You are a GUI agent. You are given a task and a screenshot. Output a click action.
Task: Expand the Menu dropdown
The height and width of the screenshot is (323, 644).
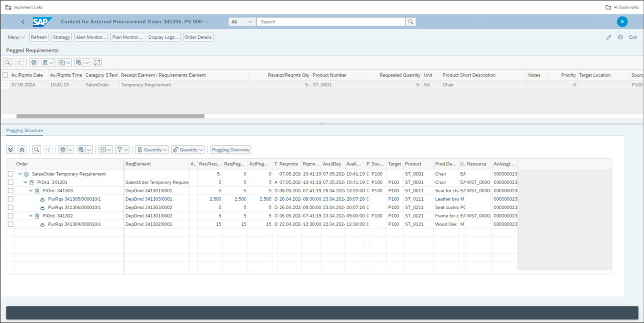click(16, 37)
